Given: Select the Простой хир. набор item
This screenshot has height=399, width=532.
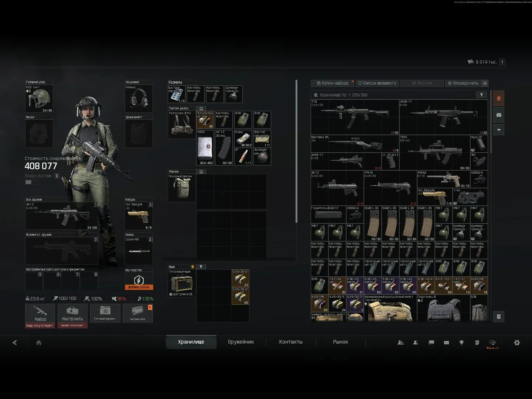Looking at the screenshot, I should pos(262,139).
